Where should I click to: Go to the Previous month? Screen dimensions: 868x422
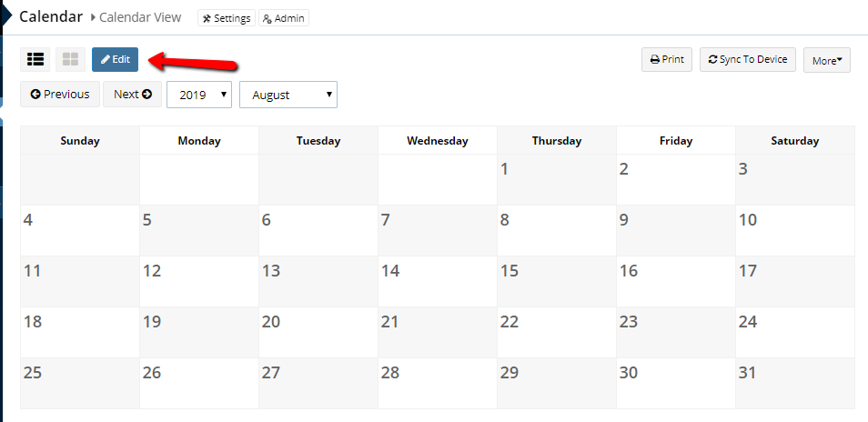coord(60,94)
